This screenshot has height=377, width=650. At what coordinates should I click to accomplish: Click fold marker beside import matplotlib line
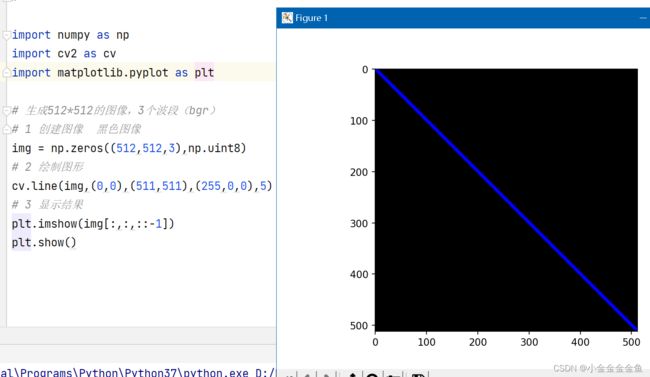coord(7,73)
